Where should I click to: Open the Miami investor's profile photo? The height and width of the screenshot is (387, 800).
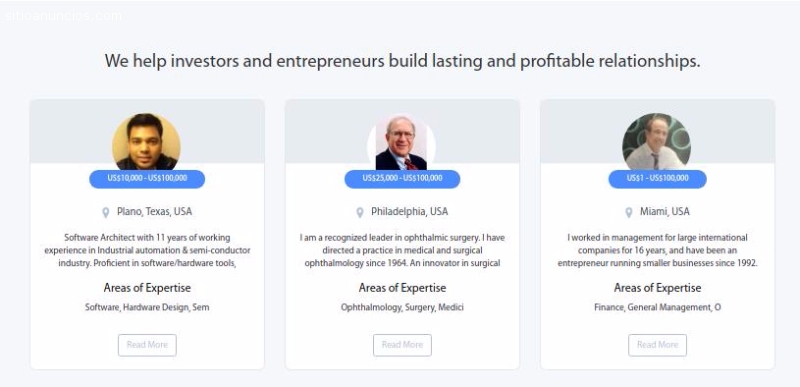tap(657, 142)
